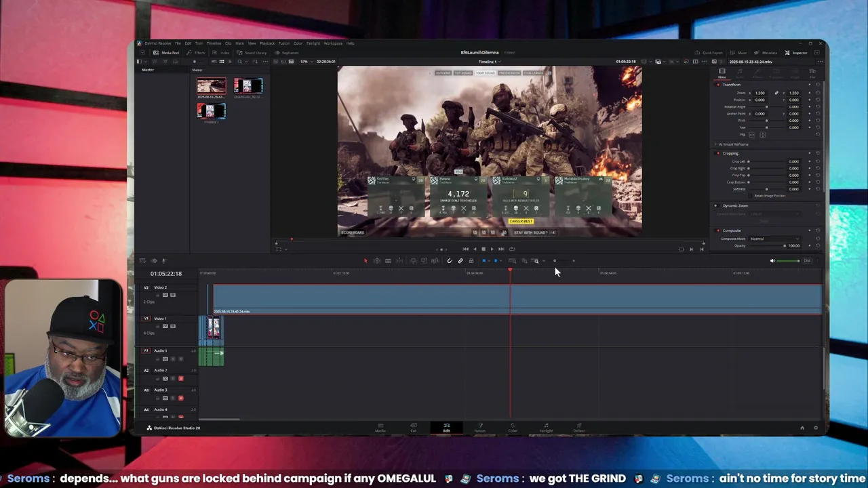This screenshot has height=488, width=868.
Task: Select the Blade edit mode tool
Action: coord(388,261)
